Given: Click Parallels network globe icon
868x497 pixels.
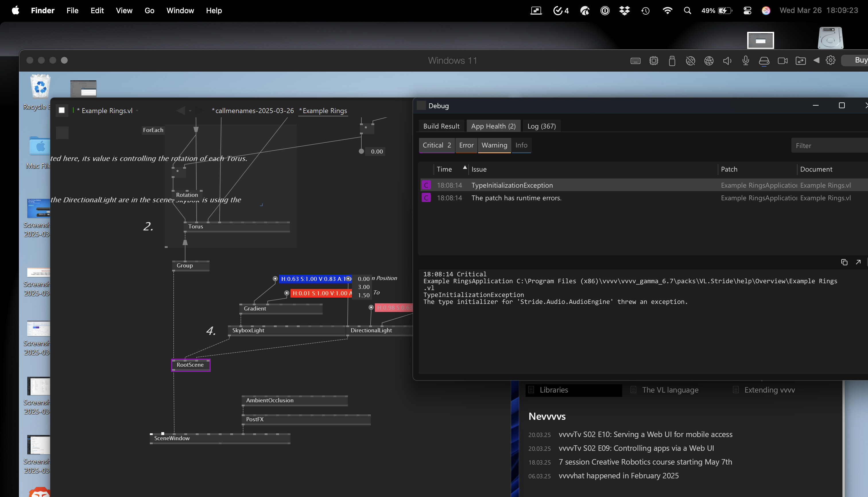Looking at the screenshot, I should (x=709, y=61).
